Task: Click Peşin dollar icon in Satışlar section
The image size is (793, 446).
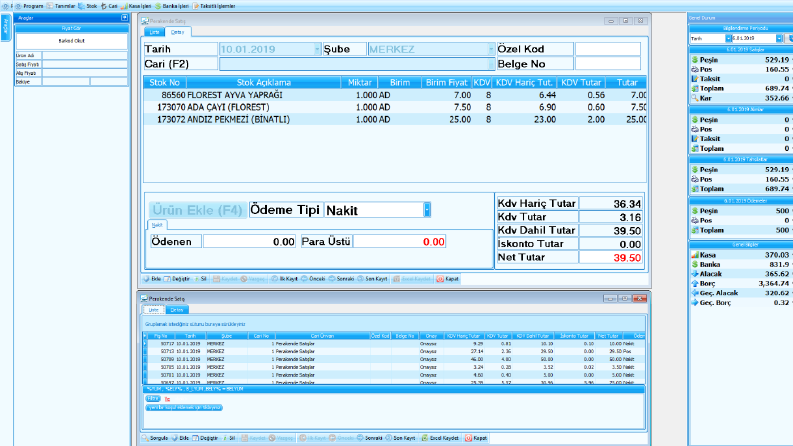Action: coord(695,60)
